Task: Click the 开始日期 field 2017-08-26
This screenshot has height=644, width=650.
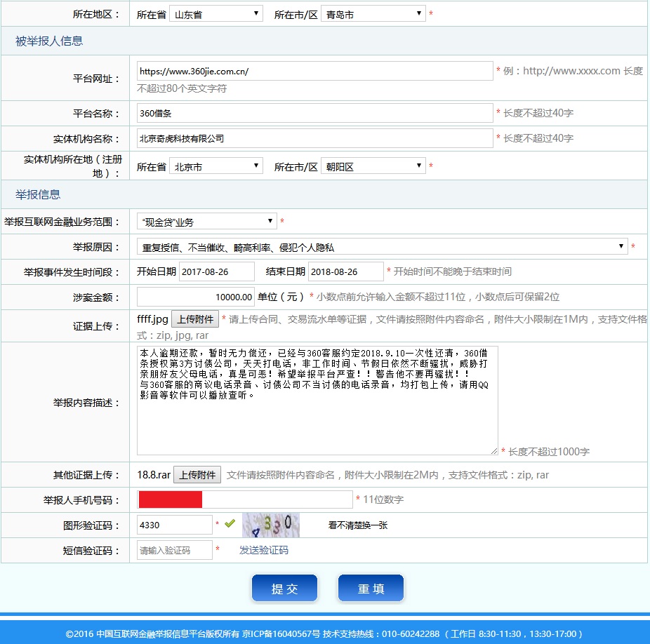Action: pyautogui.click(x=216, y=272)
